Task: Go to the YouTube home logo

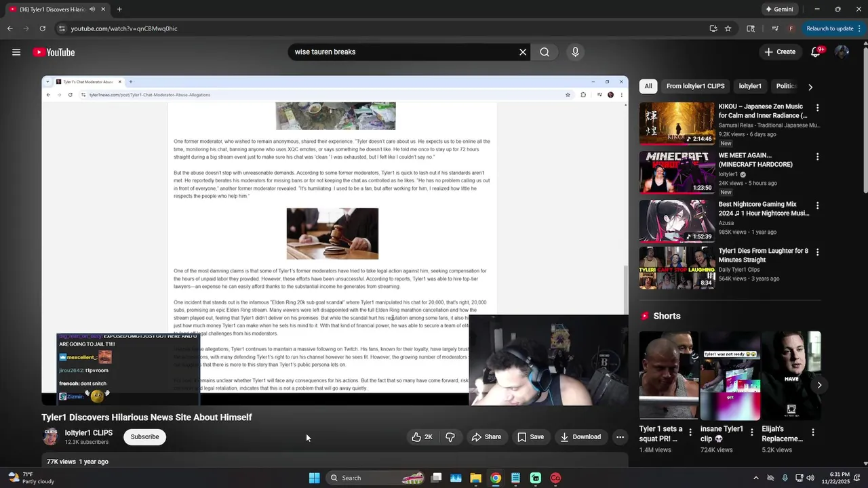Action: click(54, 52)
